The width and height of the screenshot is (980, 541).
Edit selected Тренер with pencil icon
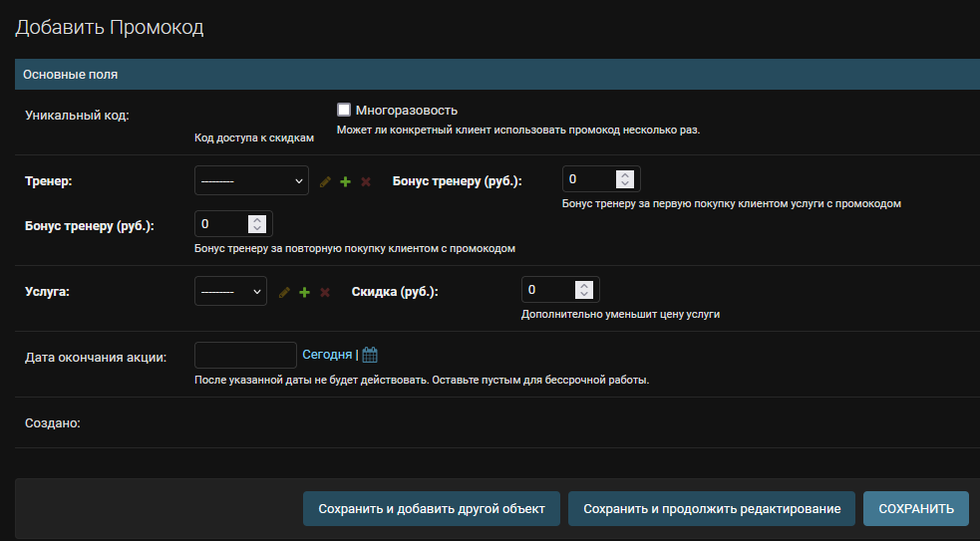(325, 181)
